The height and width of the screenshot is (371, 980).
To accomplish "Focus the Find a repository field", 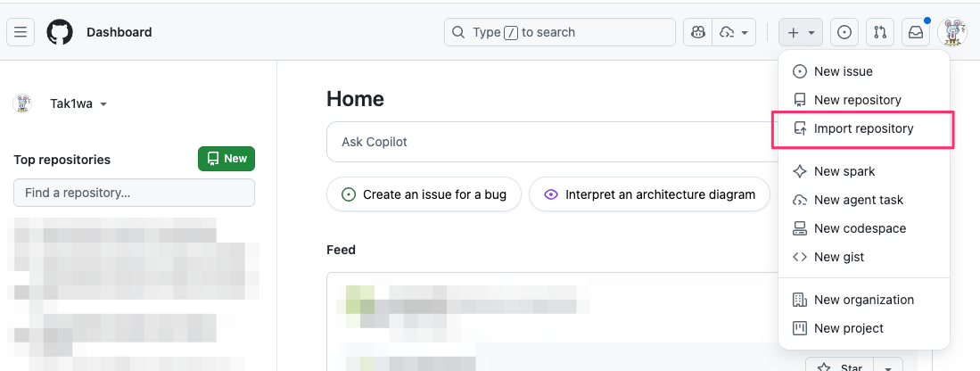I will (134, 193).
